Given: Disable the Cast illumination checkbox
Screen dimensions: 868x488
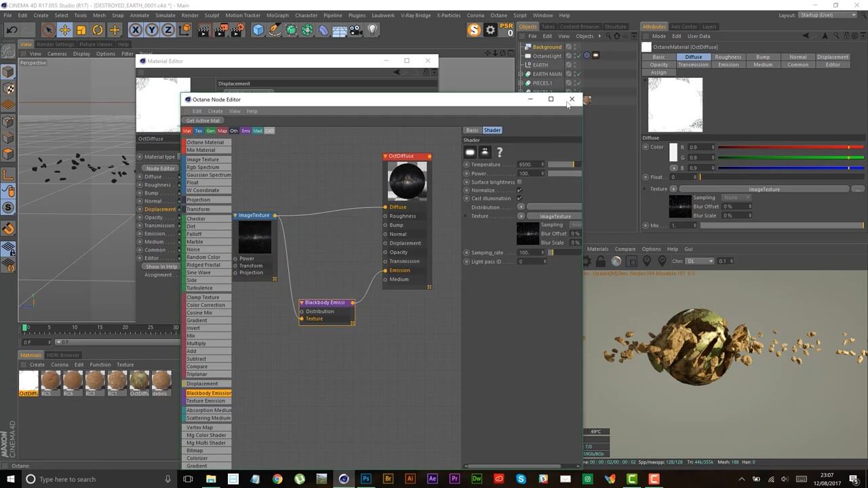Looking at the screenshot, I should (x=519, y=199).
